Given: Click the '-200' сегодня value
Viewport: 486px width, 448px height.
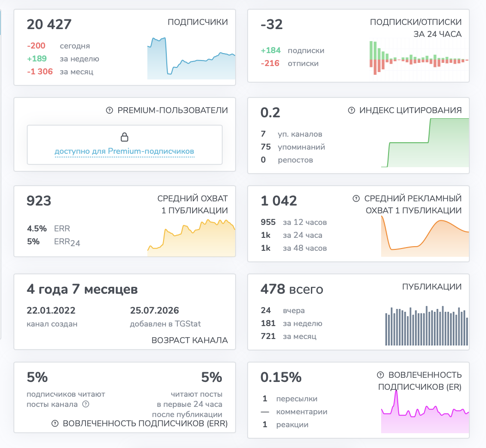Looking at the screenshot, I should click(36, 46).
